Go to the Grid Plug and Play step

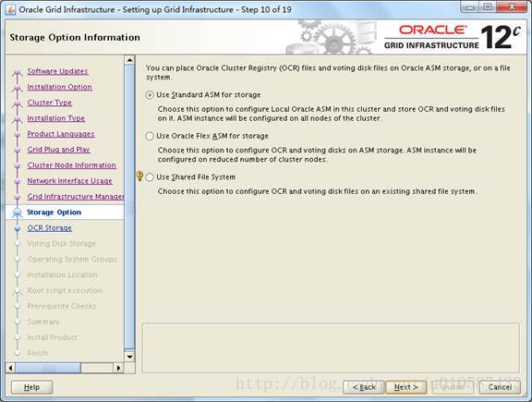tap(59, 150)
